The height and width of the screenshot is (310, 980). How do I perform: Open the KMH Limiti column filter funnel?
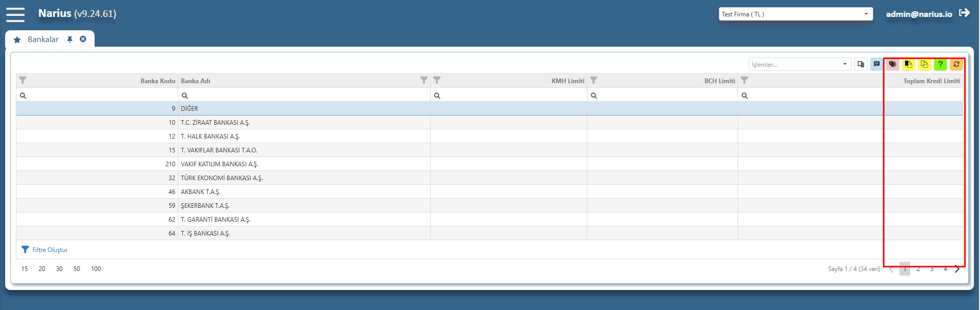437,80
